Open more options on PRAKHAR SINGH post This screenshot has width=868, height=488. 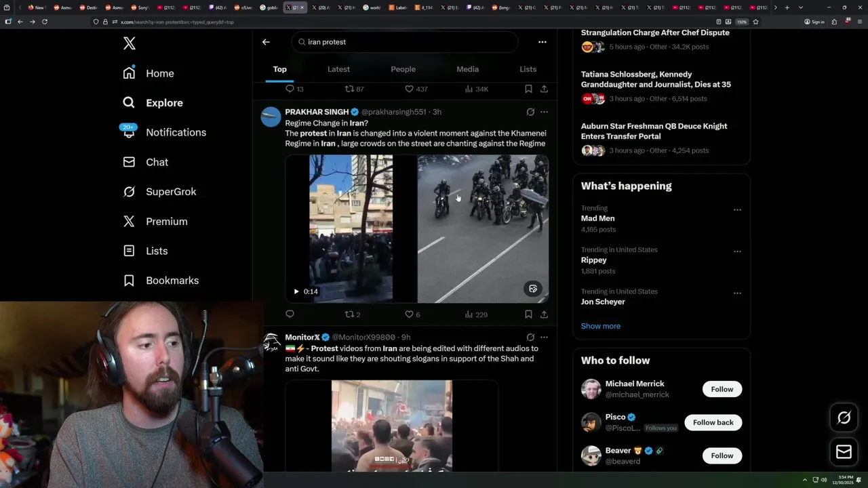point(544,112)
